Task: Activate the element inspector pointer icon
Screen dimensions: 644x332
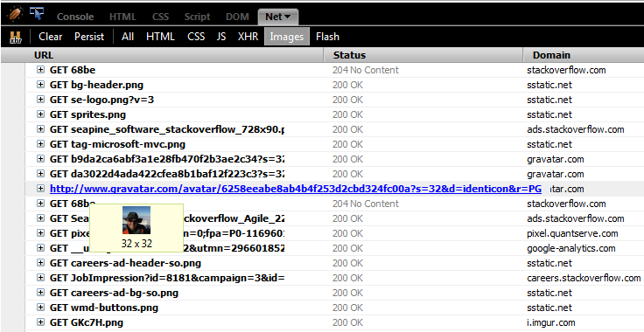Action: [37, 14]
